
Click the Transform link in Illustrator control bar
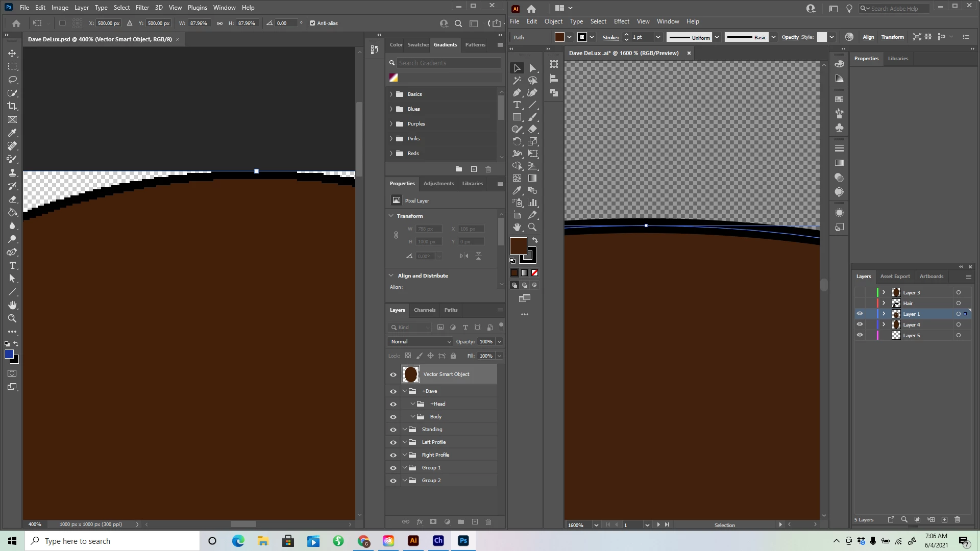(x=892, y=37)
